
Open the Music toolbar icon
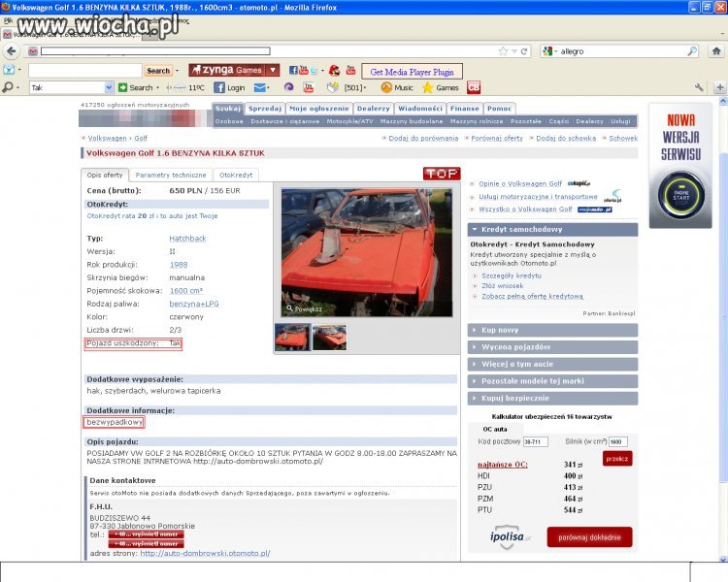[x=397, y=87]
